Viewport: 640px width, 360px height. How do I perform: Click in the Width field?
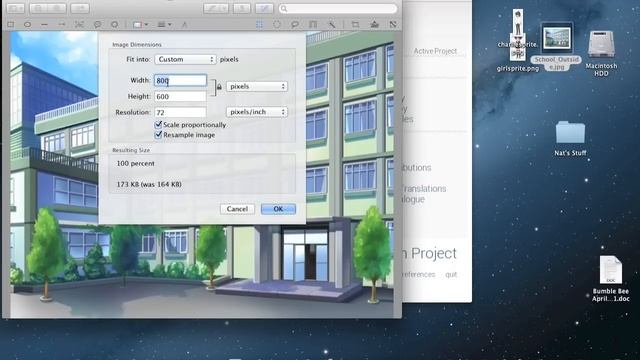[x=180, y=80]
